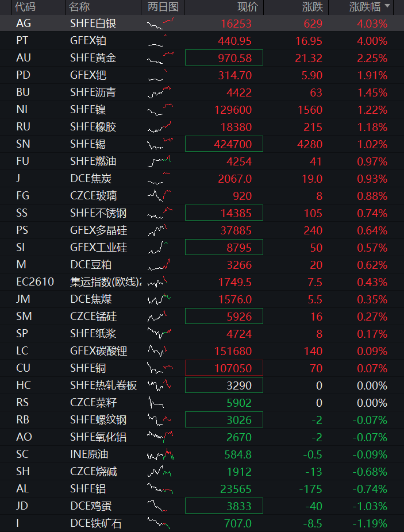Click the 名称 column header
Viewport: 404px width, 532px height.
(x=79, y=7)
